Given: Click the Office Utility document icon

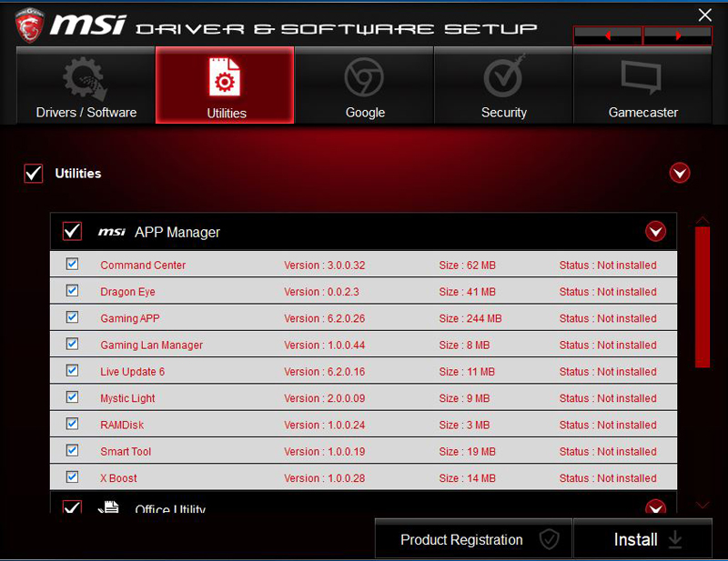Looking at the screenshot, I should [108, 506].
